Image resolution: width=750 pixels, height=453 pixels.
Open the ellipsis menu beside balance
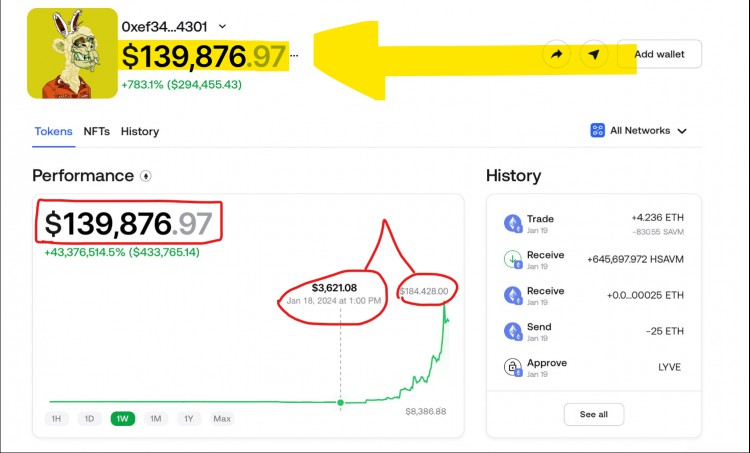point(294,57)
